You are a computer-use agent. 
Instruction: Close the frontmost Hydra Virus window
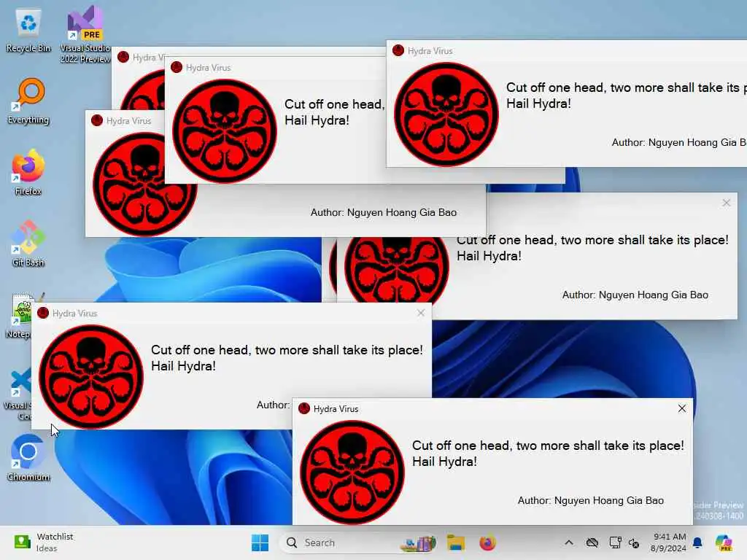click(682, 408)
